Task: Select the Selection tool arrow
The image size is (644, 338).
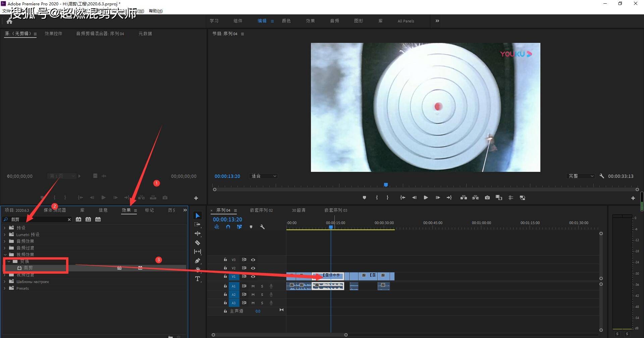Action: [198, 216]
